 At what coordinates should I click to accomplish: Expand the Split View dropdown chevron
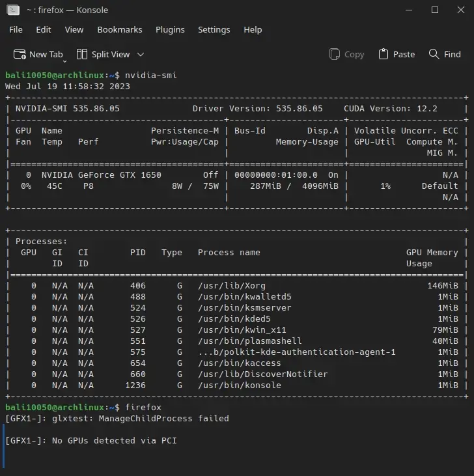141,55
